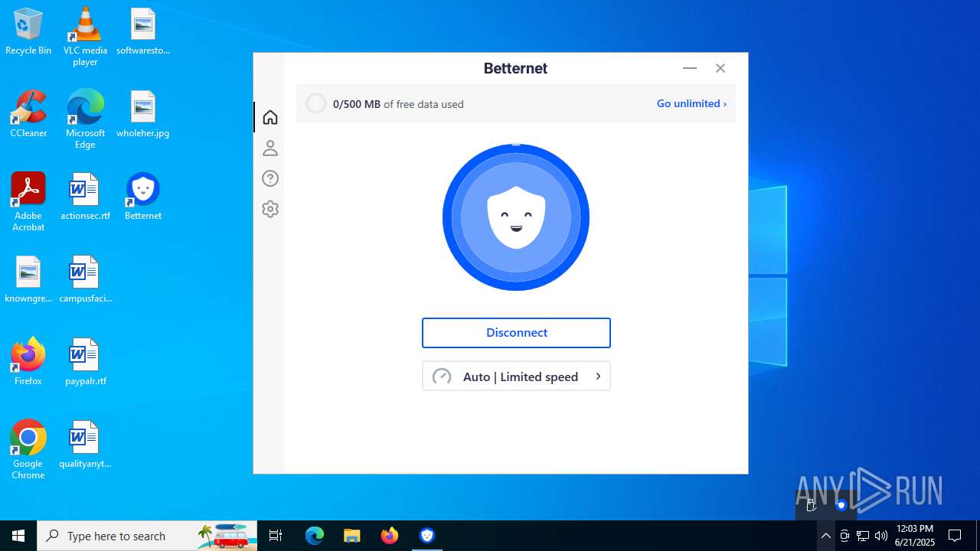Open the Home tab in Betternet sidebar

pyautogui.click(x=269, y=117)
